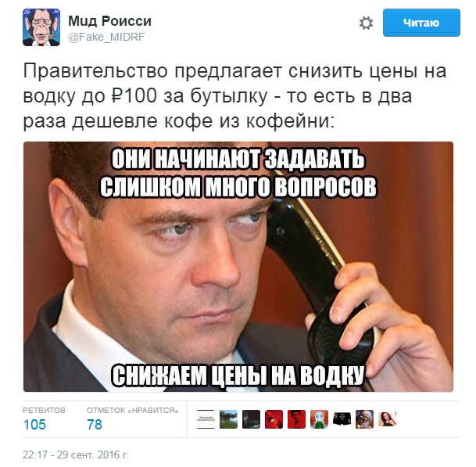
Task: Open the liker avatar showing black boxer shorts
Action: pyautogui.click(x=342, y=419)
